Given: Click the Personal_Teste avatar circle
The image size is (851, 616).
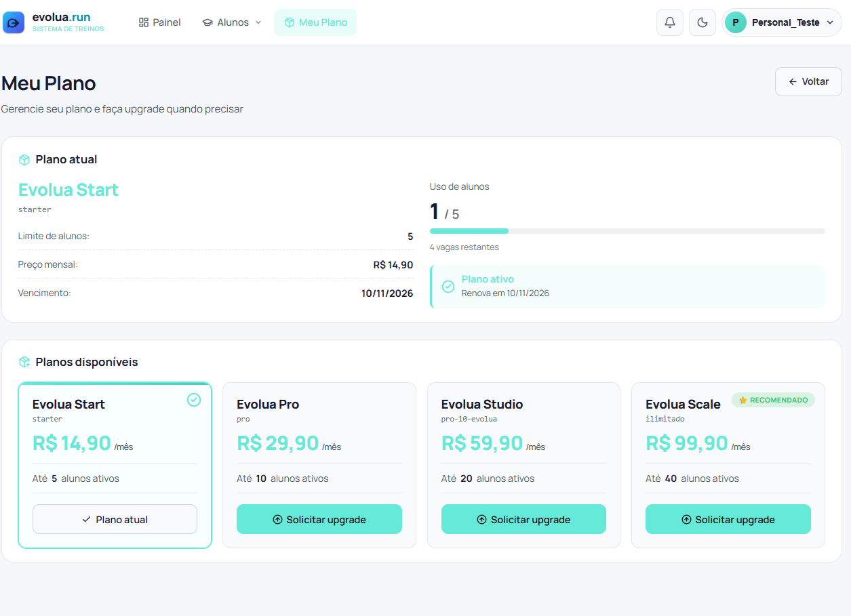Looking at the screenshot, I should pos(736,22).
